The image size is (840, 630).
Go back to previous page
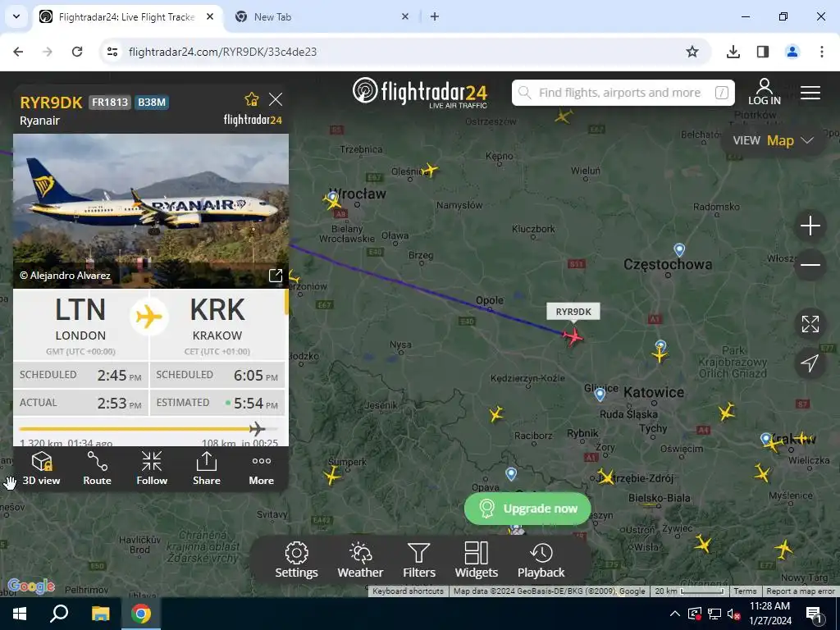coord(18,52)
